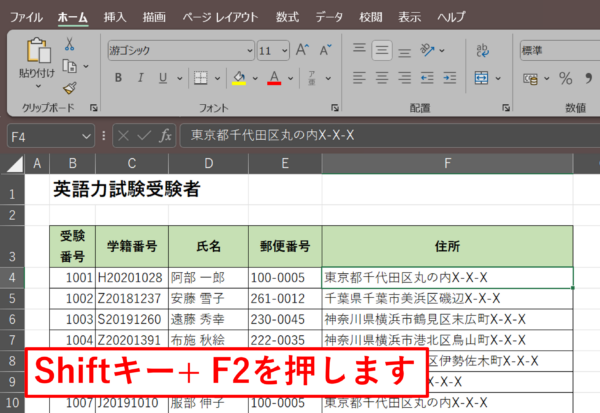Open the Name Box dropdown arrow

click(x=87, y=135)
